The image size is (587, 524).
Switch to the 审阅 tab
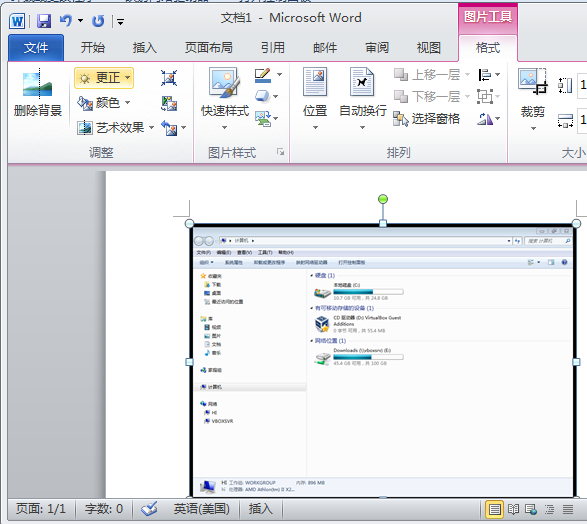(377, 48)
